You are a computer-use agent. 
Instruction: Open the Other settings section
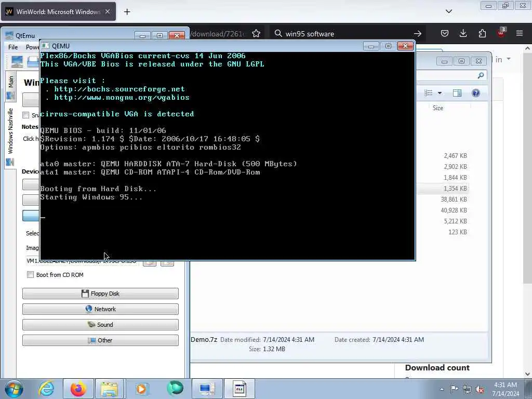pos(100,340)
